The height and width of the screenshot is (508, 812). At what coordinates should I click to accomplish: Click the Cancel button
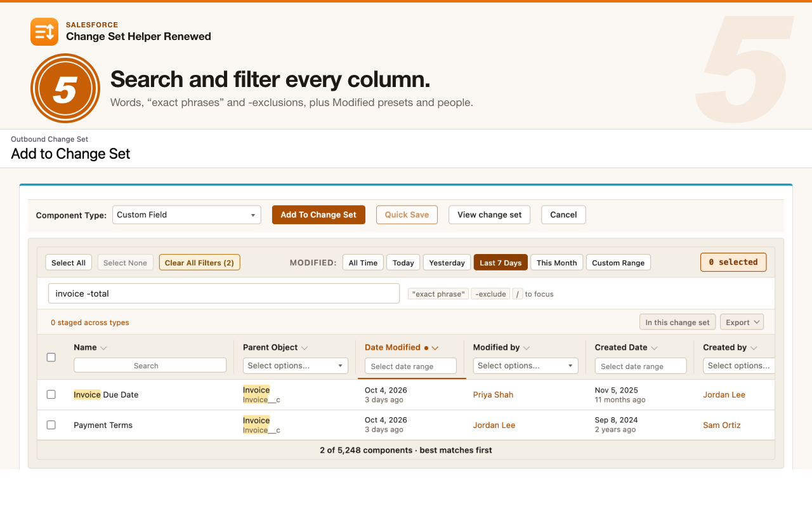tap(563, 215)
